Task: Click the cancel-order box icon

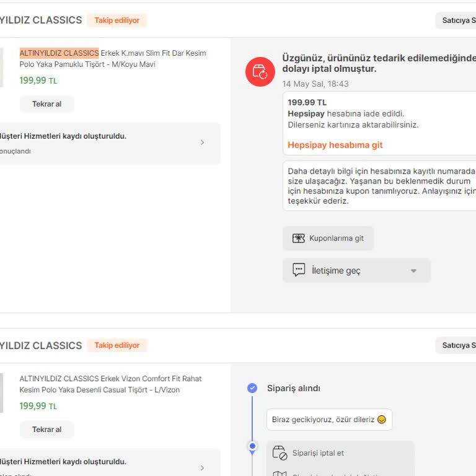Action: [280, 453]
